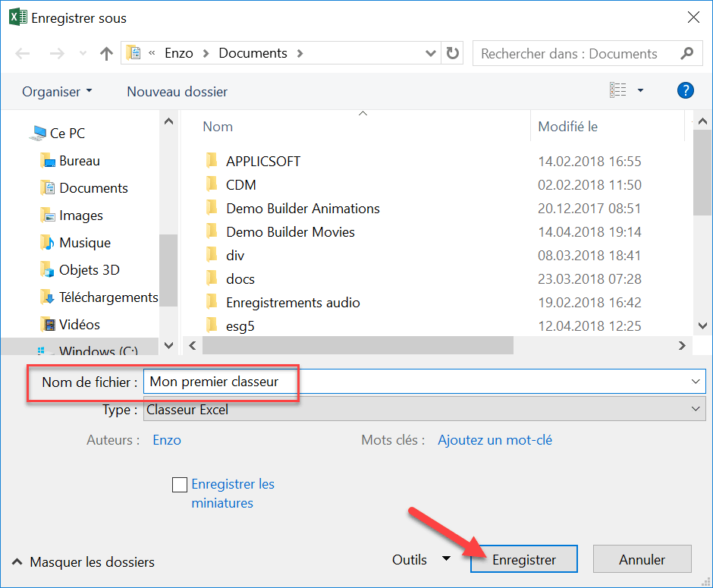Expand the Type Classeur Excel dropdown
713x588 pixels.
coord(696,410)
